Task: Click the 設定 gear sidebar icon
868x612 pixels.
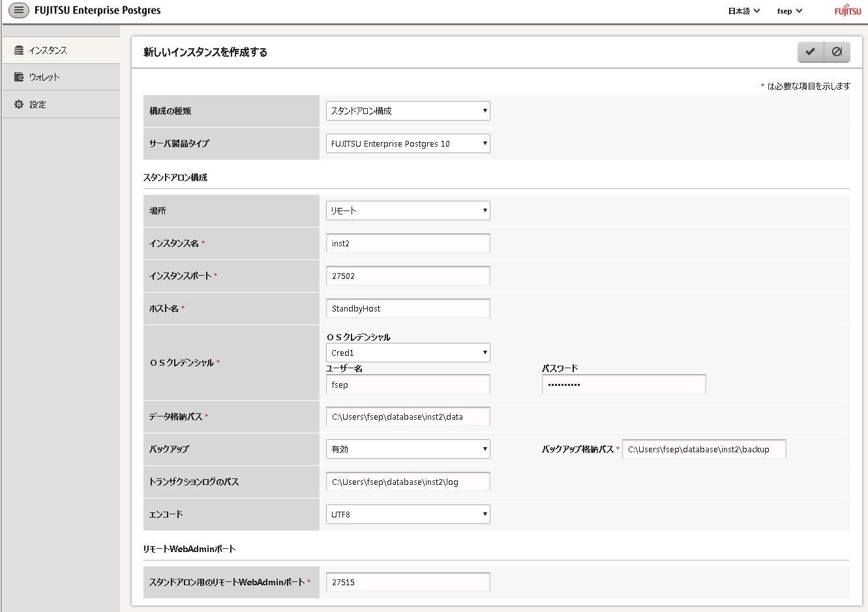Action: pyautogui.click(x=19, y=104)
